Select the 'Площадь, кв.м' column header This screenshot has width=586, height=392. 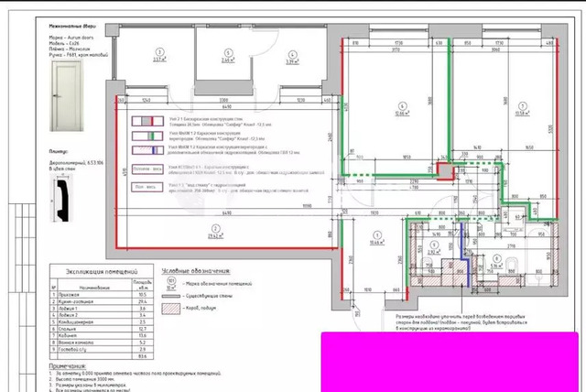(143, 285)
